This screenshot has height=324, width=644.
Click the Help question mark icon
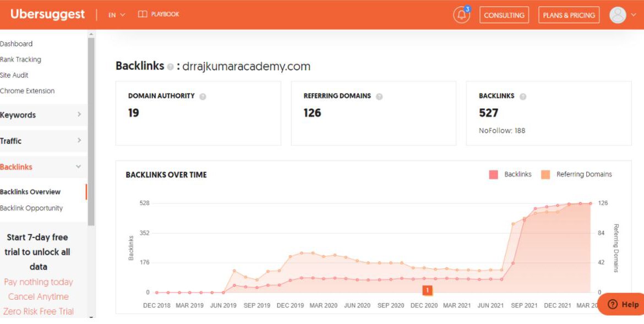coord(613,304)
